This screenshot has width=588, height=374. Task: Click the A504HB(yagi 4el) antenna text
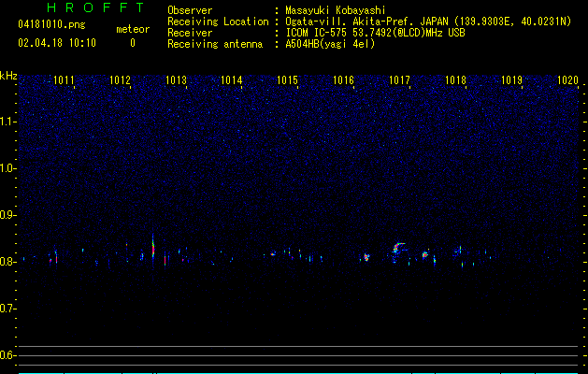[x=330, y=44]
